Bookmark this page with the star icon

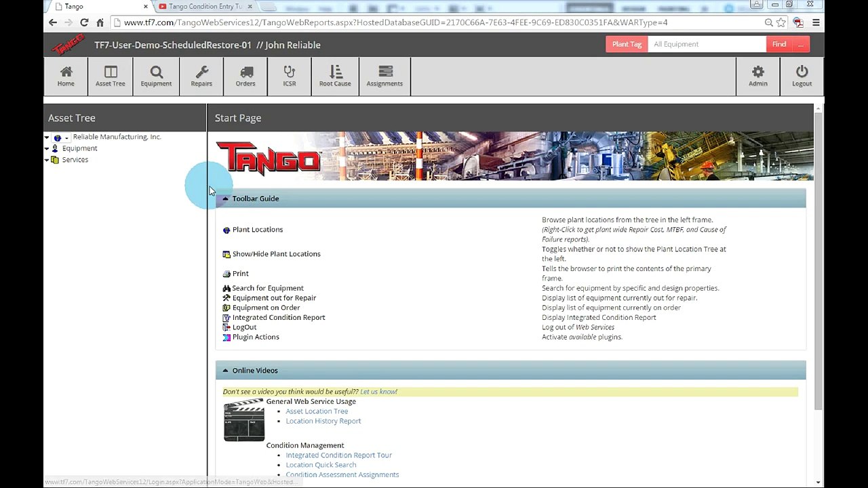pos(781,22)
